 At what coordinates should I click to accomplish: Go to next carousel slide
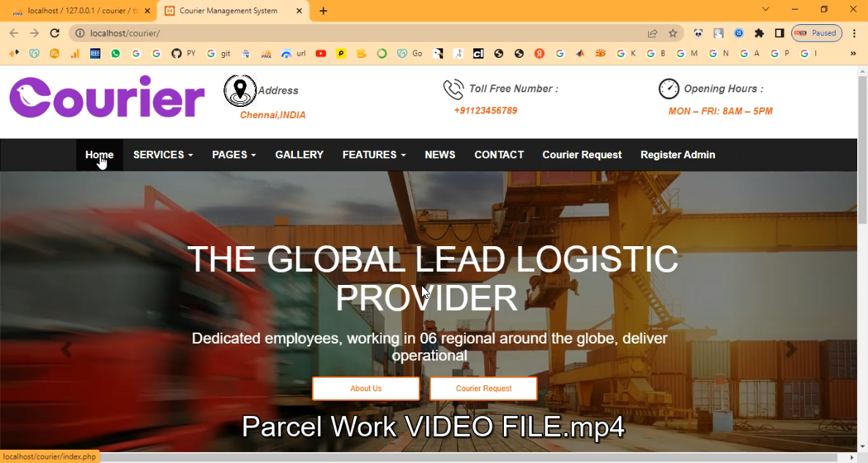tap(791, 349)
